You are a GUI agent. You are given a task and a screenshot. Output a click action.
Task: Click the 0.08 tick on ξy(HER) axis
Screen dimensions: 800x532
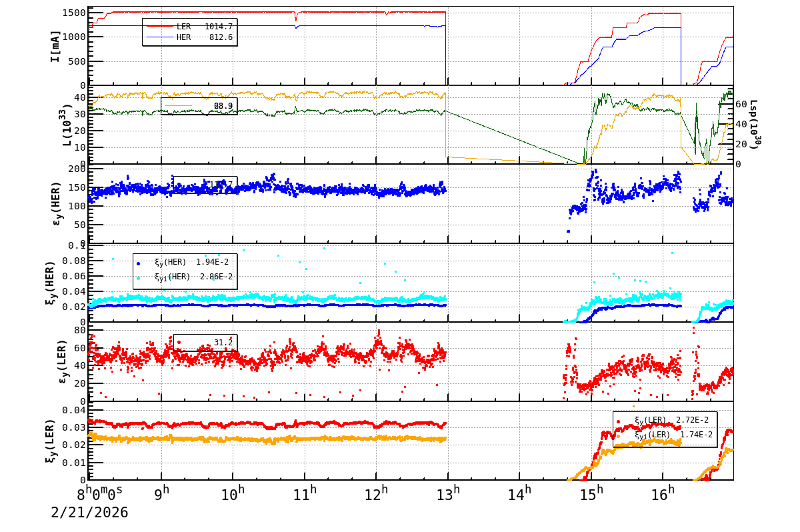(73, 261)
